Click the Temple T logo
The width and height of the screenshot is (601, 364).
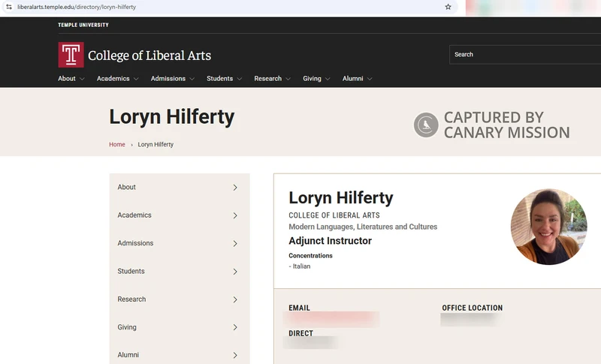[71, 55]
